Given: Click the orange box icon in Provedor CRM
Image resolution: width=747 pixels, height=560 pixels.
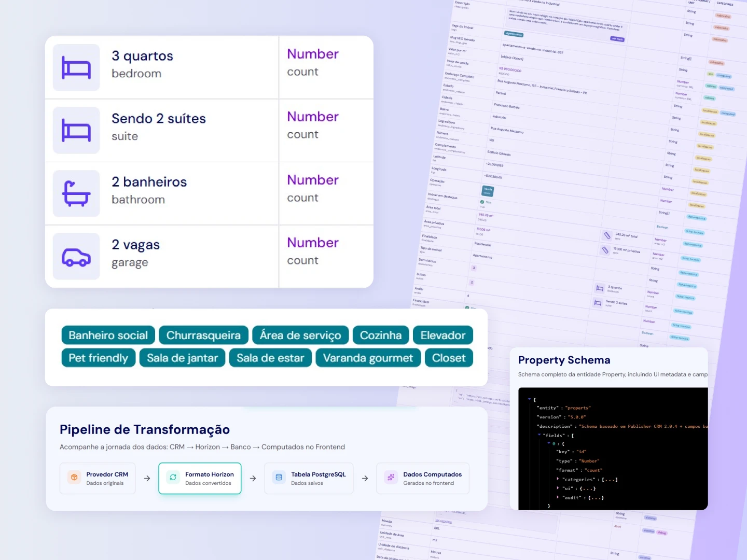Looking at the screenshot, I should pos(74,478).
